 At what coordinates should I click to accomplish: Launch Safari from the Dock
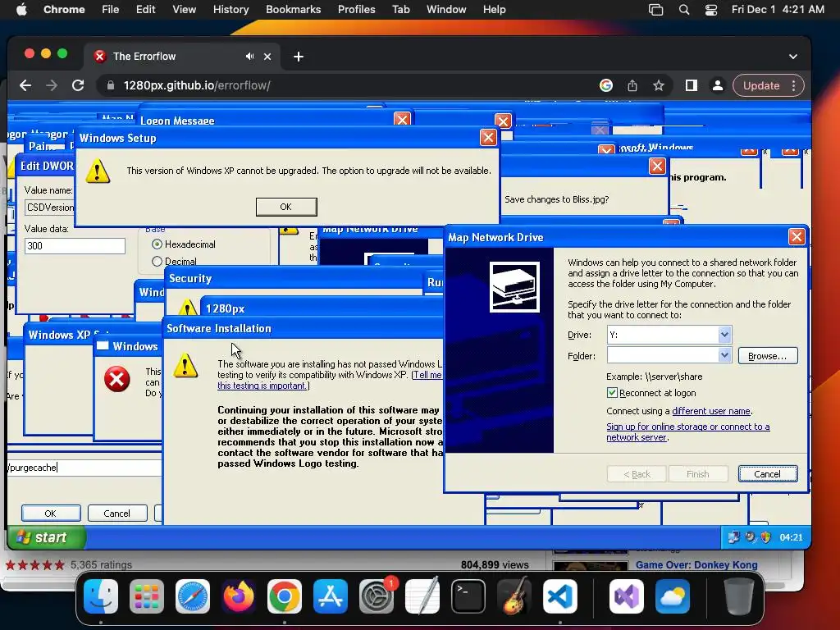[x=193, y=596]
